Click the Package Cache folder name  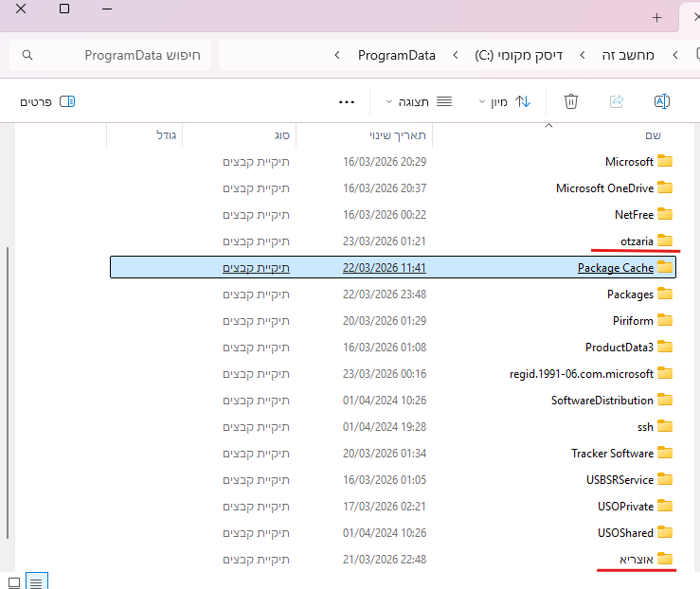(615, 268)
